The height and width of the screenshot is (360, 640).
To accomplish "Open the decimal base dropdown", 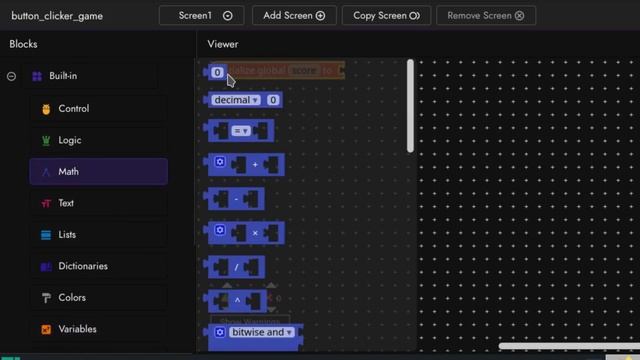I will [236, 100].
